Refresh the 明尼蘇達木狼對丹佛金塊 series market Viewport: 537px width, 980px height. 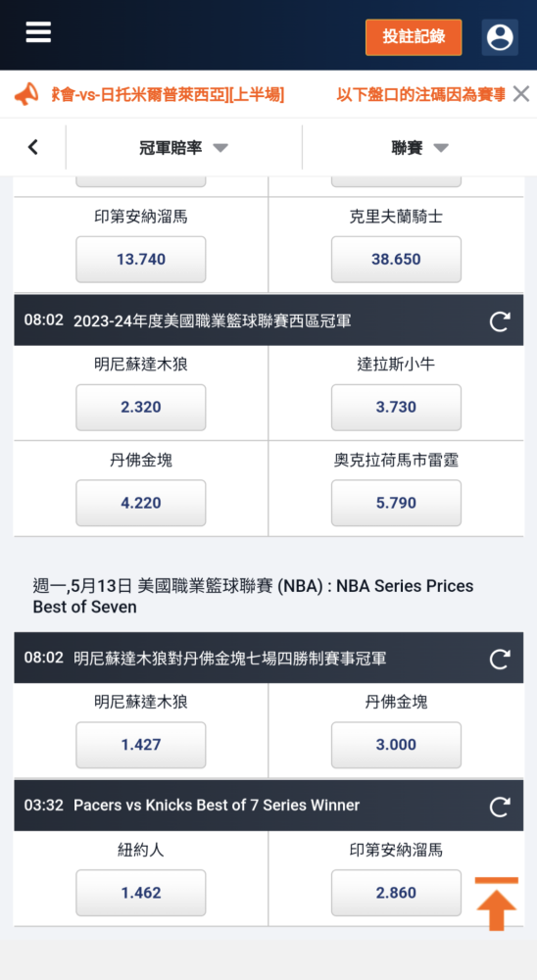(x=499, y=659)
